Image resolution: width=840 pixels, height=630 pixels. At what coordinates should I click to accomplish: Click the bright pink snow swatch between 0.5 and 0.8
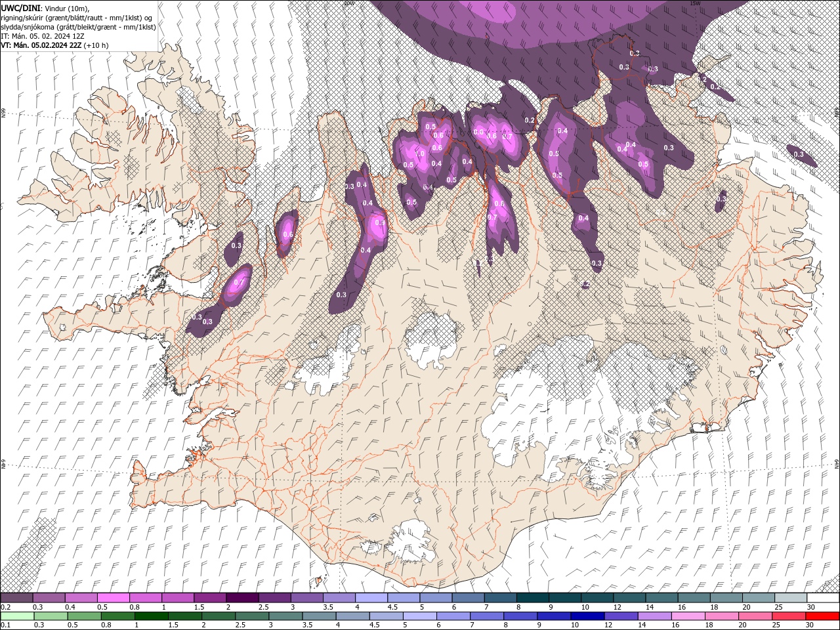(x=113, y=598)
